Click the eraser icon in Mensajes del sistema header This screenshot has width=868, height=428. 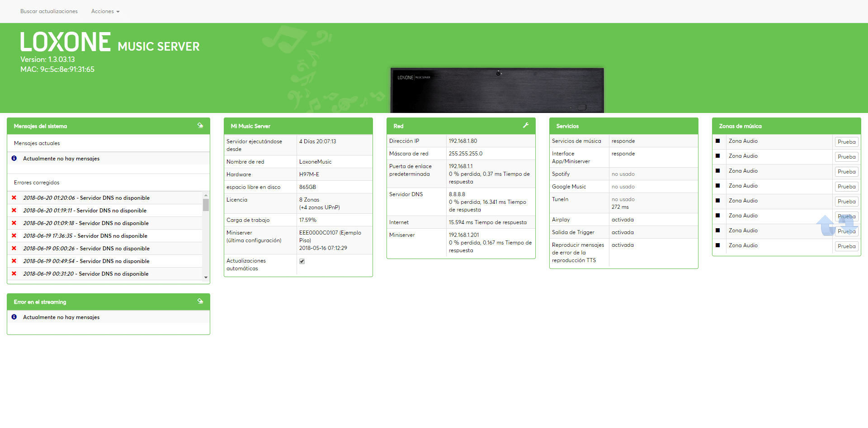200,126
